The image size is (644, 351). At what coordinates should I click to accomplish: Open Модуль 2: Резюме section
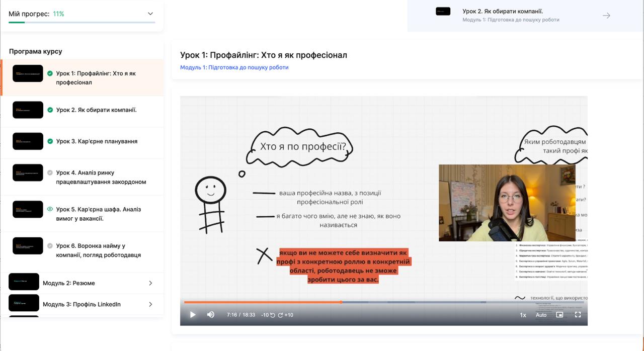83,283
